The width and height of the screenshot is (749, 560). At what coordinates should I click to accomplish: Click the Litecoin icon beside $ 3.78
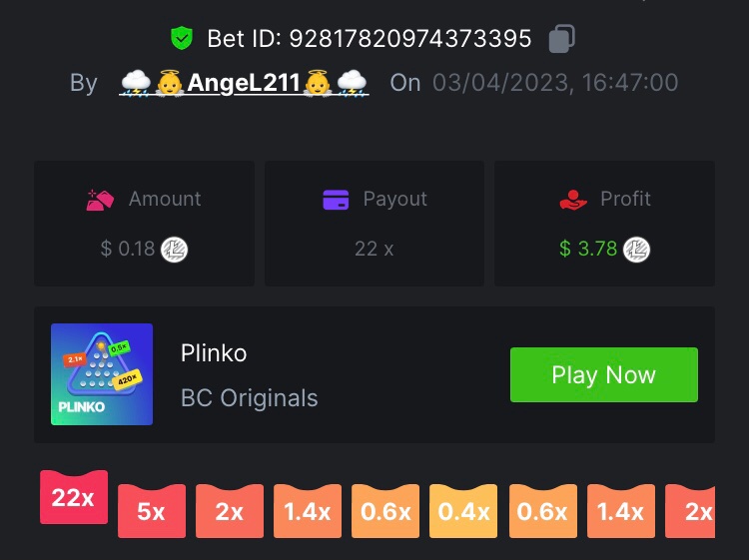637,250
